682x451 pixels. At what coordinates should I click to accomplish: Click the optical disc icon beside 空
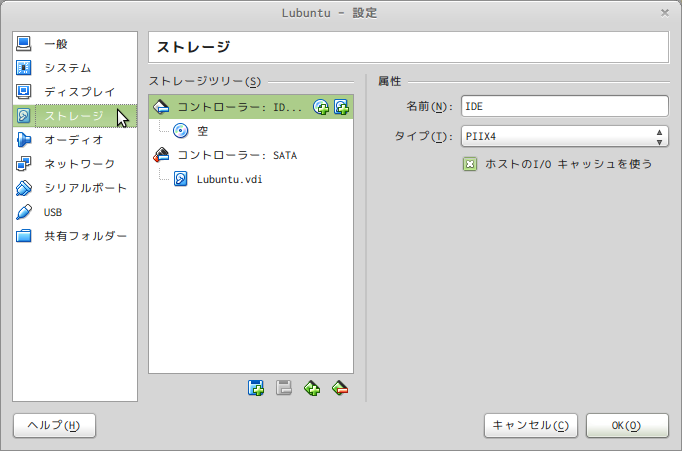(x=181, y=131)
